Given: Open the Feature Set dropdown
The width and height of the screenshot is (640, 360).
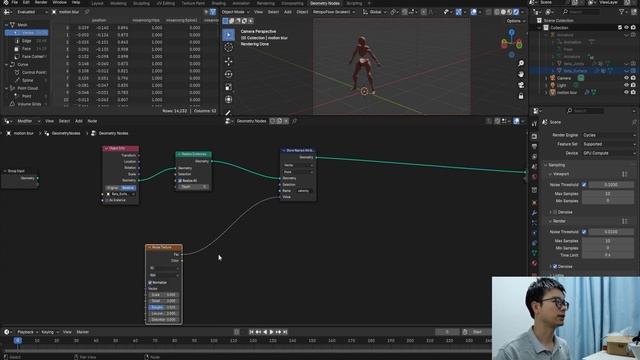Looking at the screenshot, I should (x=609, y=144).
